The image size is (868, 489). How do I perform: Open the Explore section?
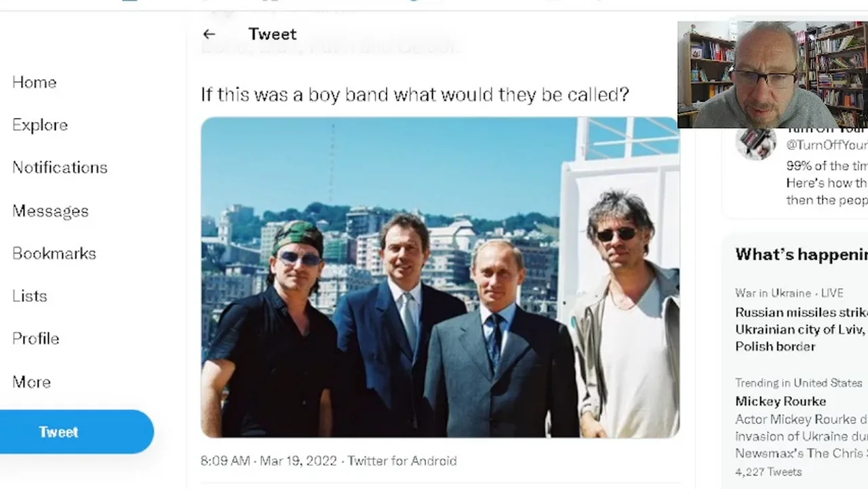40,125
